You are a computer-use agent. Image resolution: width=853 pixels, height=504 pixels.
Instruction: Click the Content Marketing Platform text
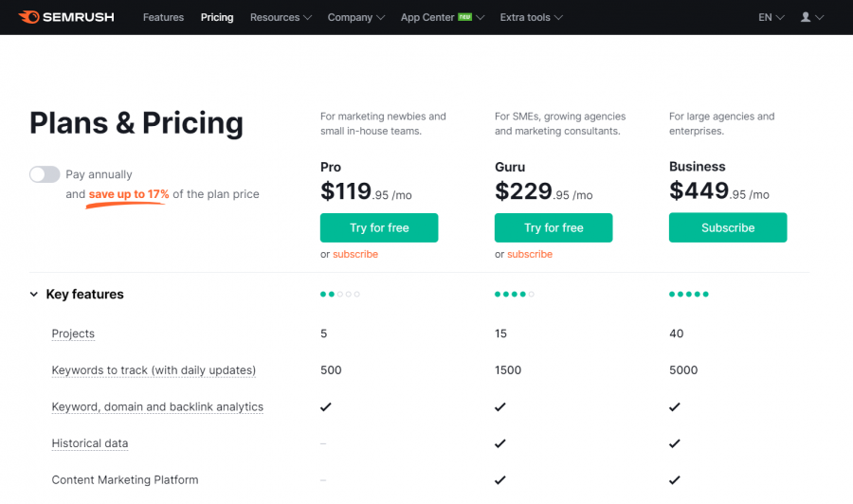[125, 480]
